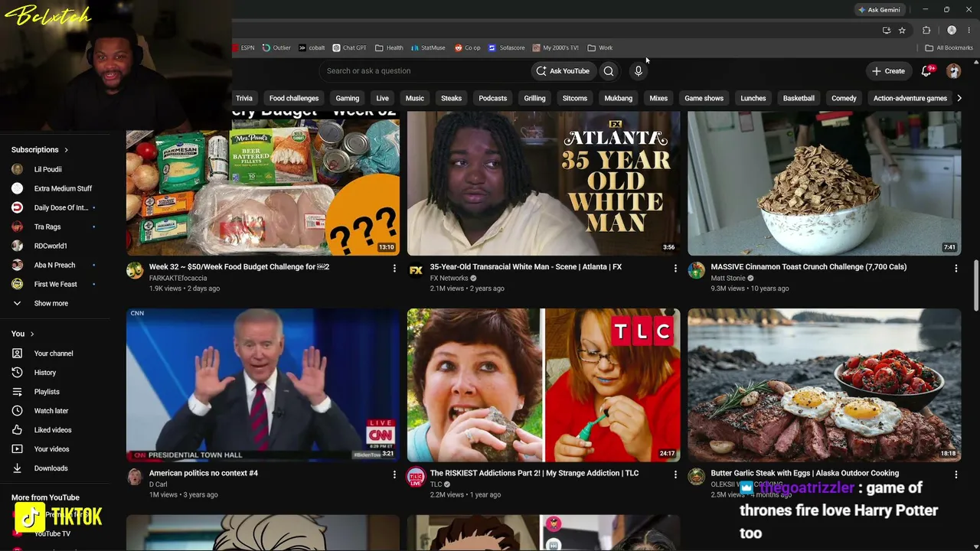
Task: Open the Work bookmarks folder
Action: click(x=600, y=47)
